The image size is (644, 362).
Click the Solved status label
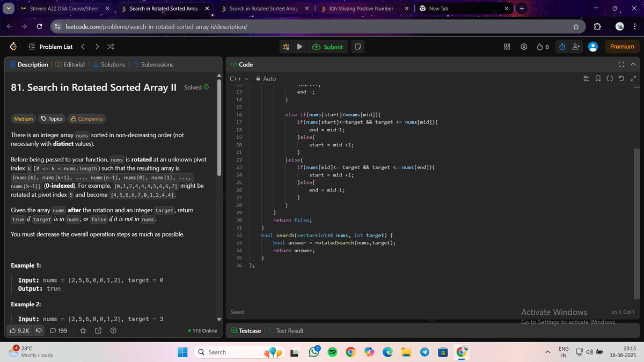(196, 87)
